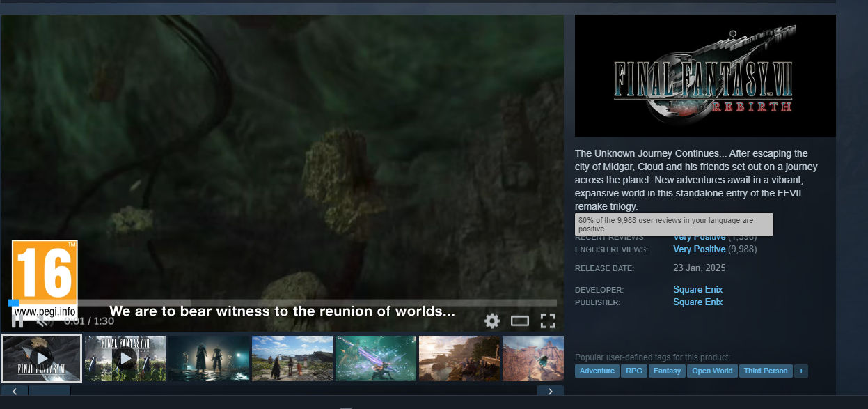Open the Fantasy tag
Viewport: 868px width, 409px height.
[667, 371]
